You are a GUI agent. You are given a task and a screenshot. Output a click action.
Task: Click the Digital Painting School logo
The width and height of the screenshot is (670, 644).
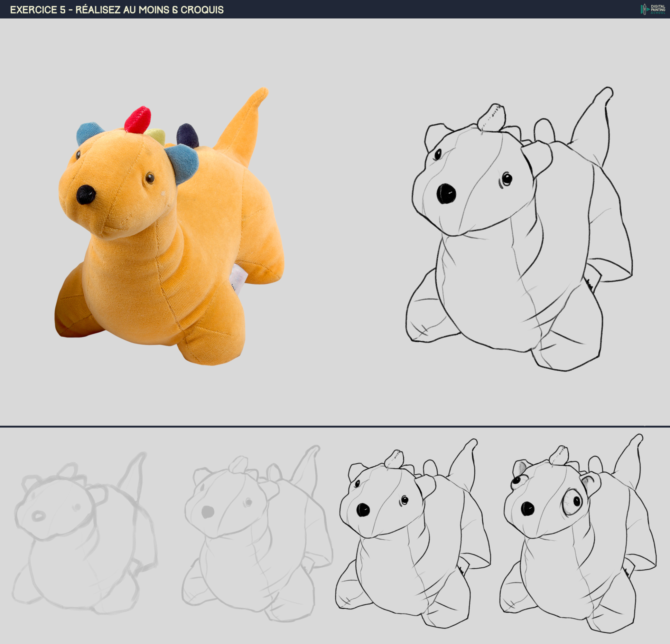tap(653, 9)
